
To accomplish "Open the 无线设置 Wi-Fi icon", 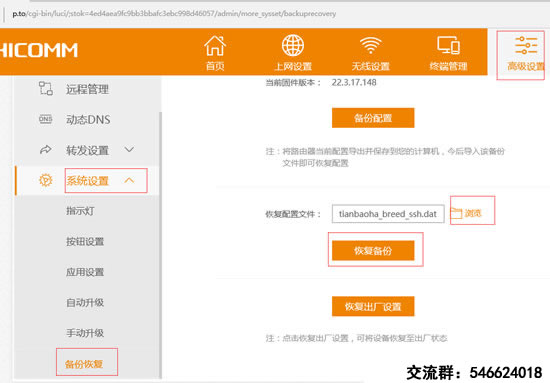I will pos(370,46).
